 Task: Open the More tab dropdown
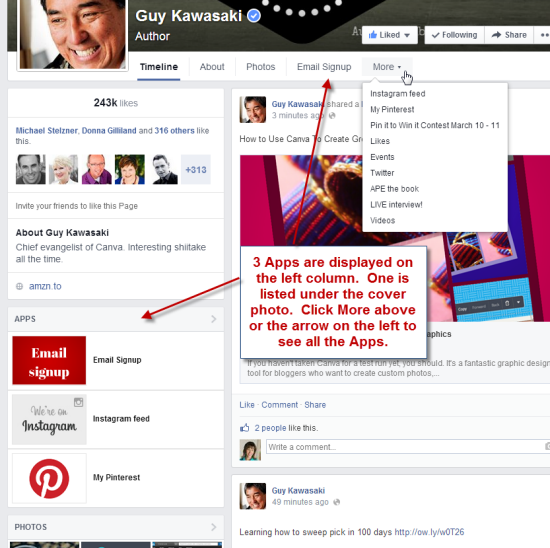(387, 67)
